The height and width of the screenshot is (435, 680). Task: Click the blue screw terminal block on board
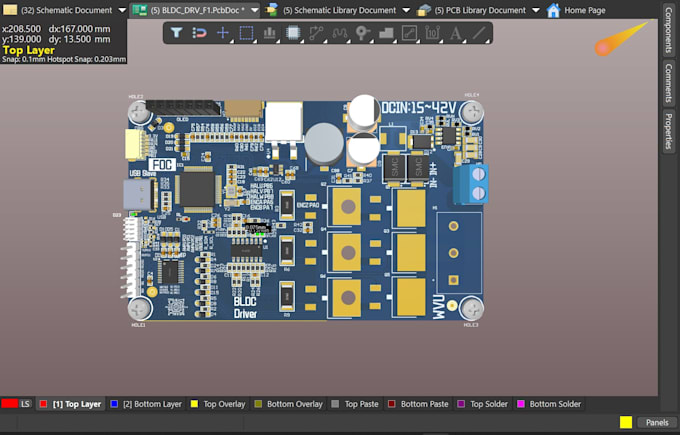(471, 184)
